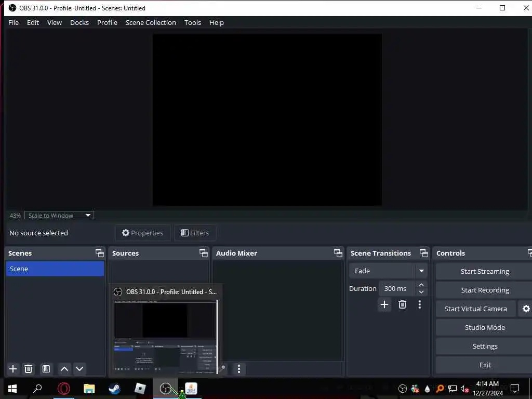Click OBS icon in system tray
The height and width of the screenshot is (399, 532).
(403, 389)
